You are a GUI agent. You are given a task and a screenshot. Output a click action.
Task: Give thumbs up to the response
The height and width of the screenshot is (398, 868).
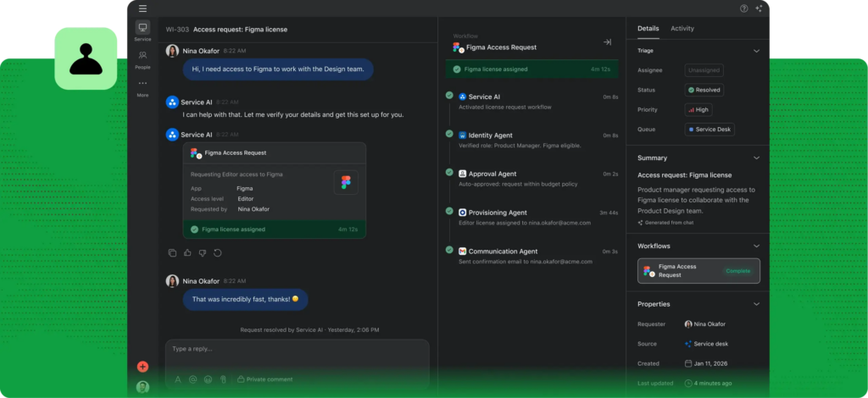(187, 252)
